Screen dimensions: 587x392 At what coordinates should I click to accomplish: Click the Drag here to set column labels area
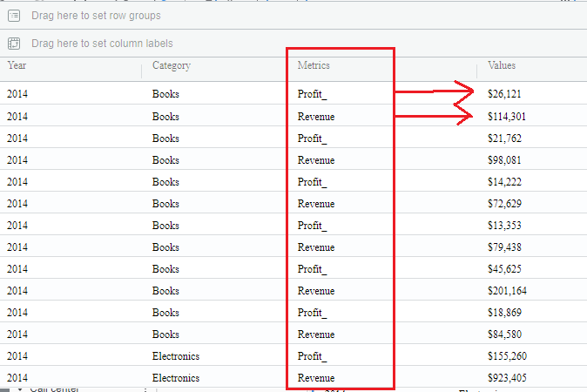102,44
